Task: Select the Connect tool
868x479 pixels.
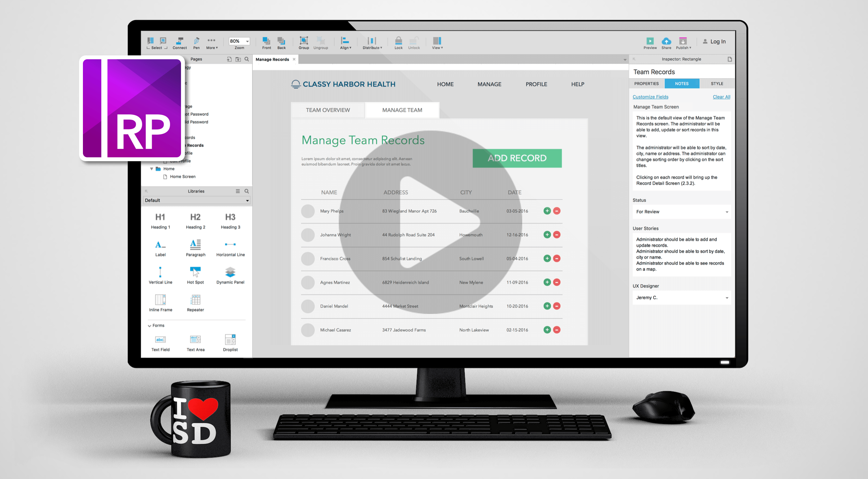Action: (x=180, y=43)
